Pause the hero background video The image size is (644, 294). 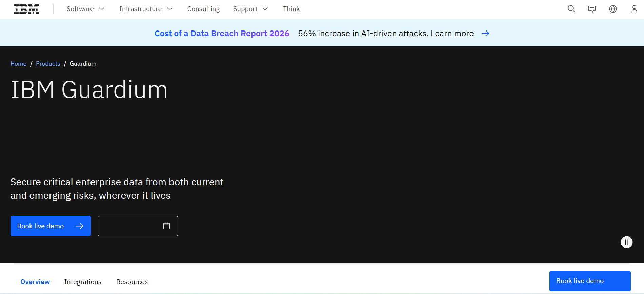pos(626,242)
